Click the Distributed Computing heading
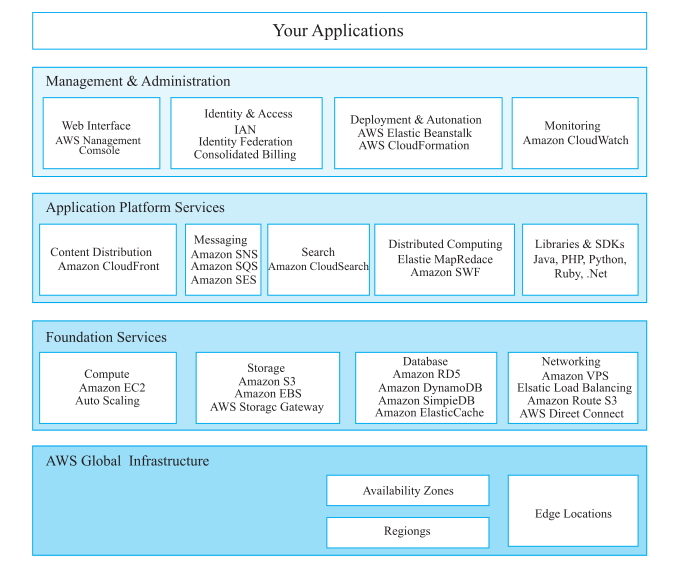Image resolution: width=694 pixels, height=566 pixels. point(445,245)
